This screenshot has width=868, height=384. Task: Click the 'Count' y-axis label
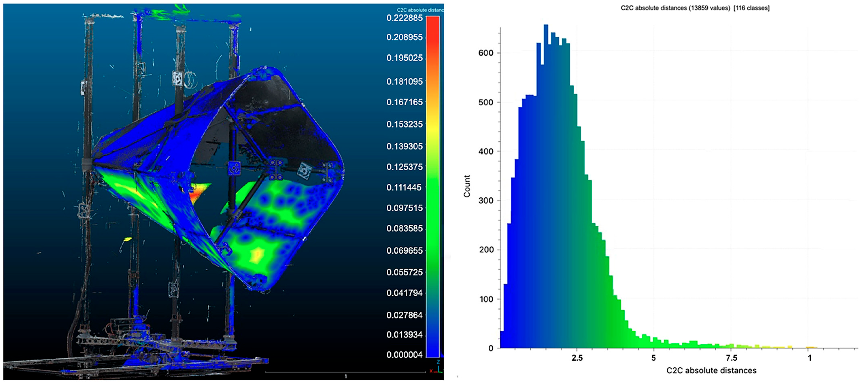467,186
